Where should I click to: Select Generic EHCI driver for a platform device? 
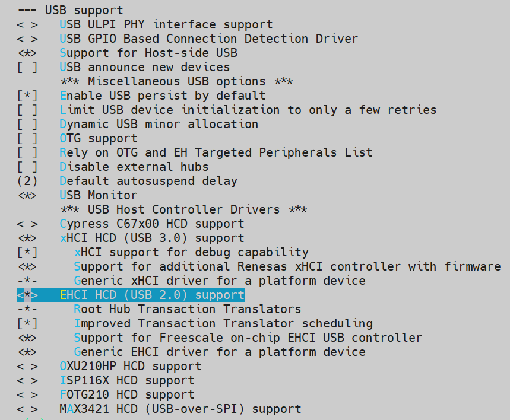[x=191, y=352]
